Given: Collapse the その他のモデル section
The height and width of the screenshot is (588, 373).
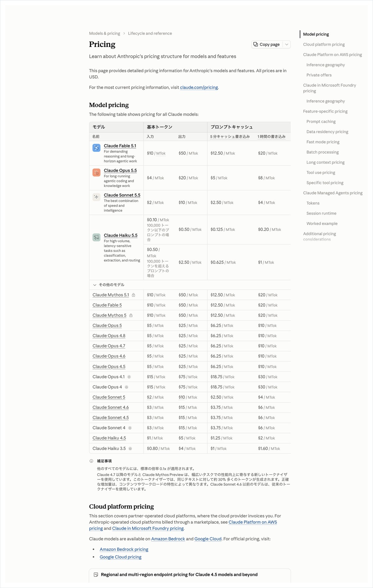Looking at the screenshot, I should click(108, 285).
